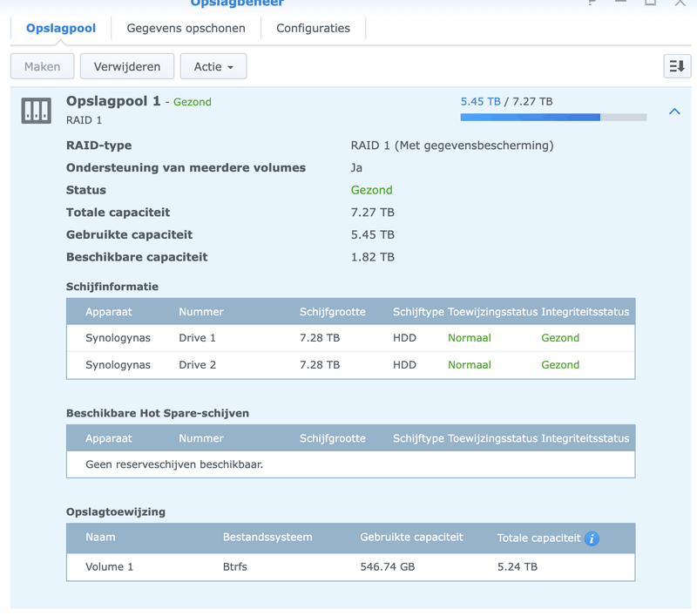Image resolution: width=697 pixels, height=616 pixels.
Task: Click the storage pool usage bar
Action: (x=553, y=117)
